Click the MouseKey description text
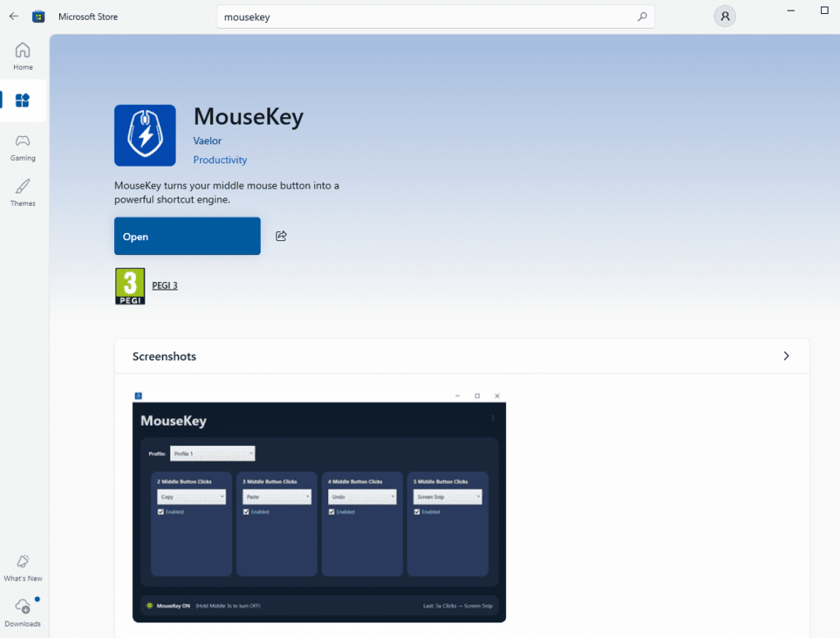 226,193
